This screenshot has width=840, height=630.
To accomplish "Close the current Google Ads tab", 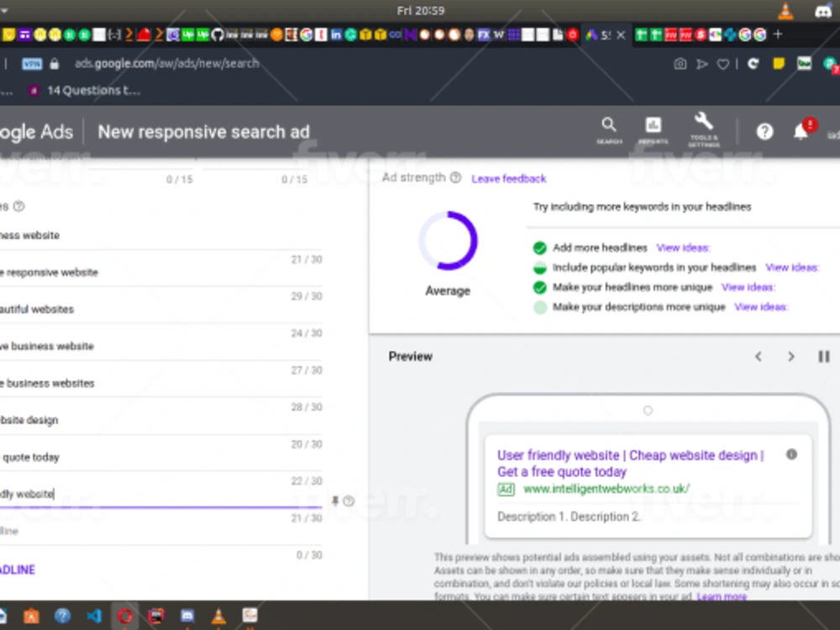I will coord(621,35).
